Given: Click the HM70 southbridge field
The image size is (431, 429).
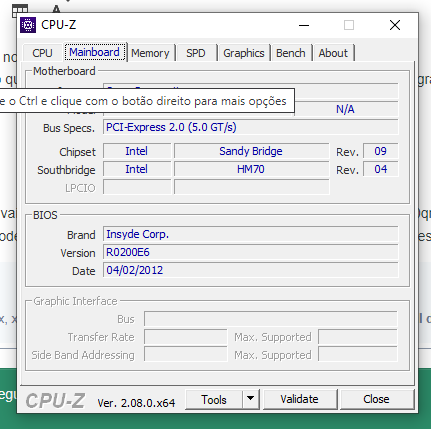Looking at the screenshot, I should pos(252,169).
